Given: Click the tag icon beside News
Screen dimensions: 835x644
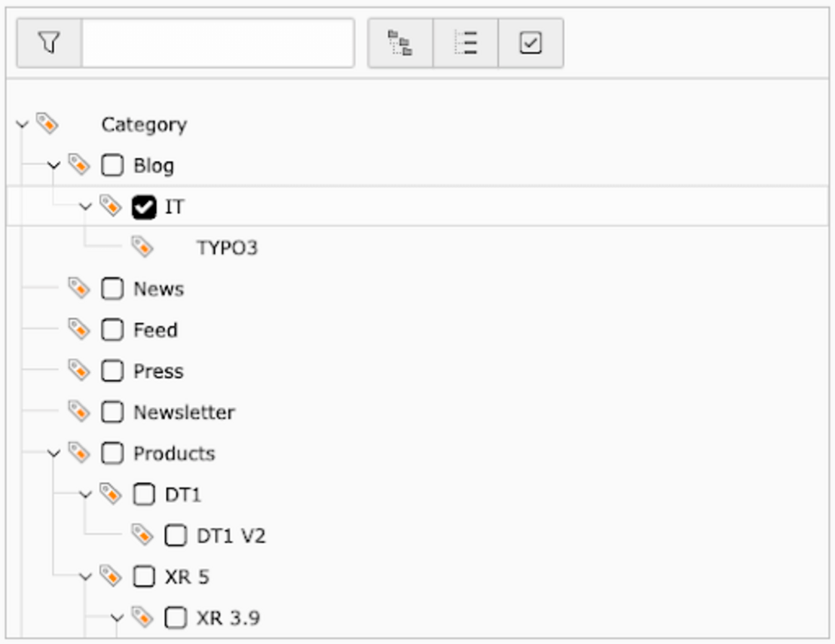Looking at the screenshot, I should pyautogui.click(x=78, y=287).
